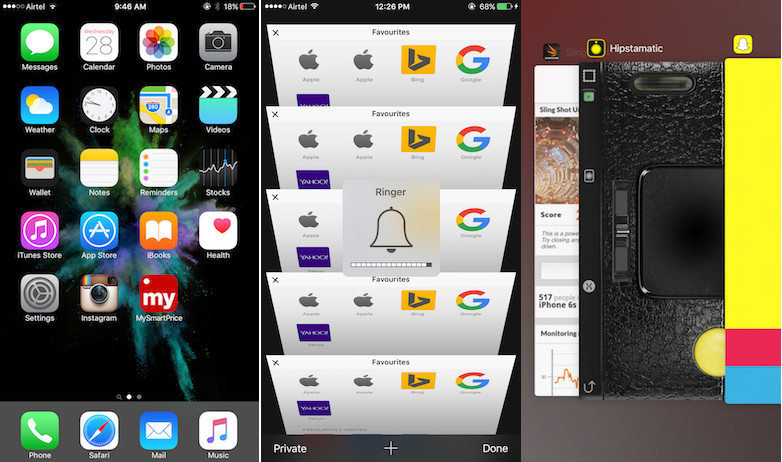Screen dimensions: 782x462
Task: Add a new Safari tab with plus
Action: click(x=391, y=448)
